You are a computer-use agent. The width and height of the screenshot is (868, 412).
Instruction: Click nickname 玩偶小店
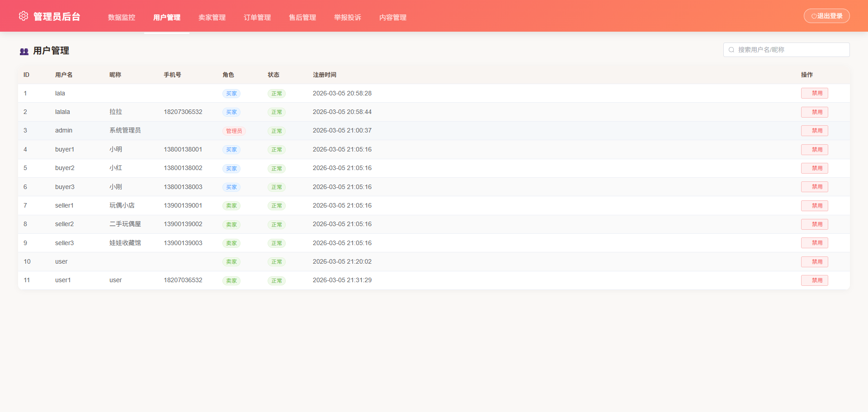click(122, 205)
